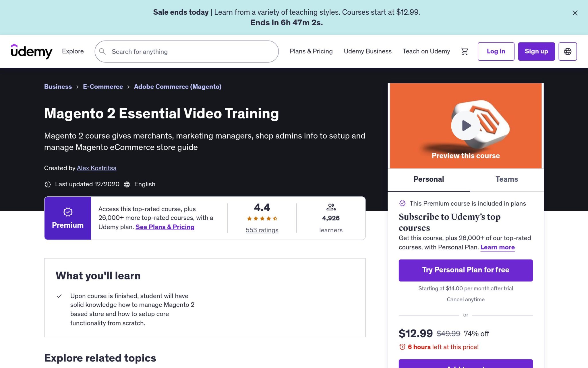Click the Magento 2 Essential Video Training title
Viewport: 588px width, 368px height.
[x=161, y=113]
